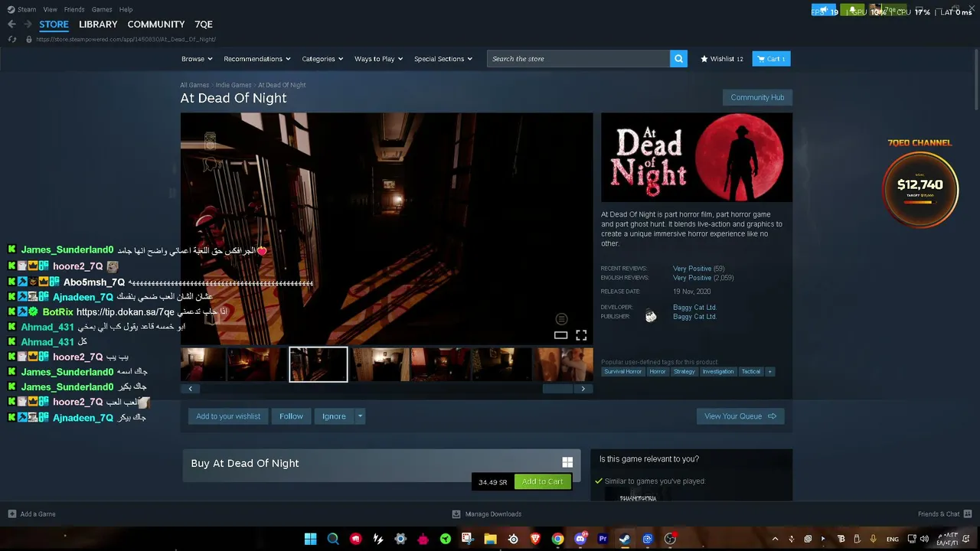Open the View menu

[50, 9]
